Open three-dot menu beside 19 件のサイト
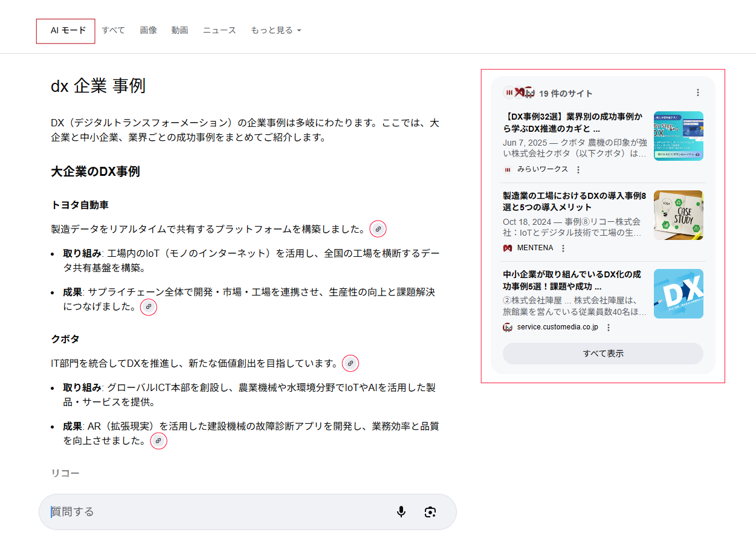Screen dimensions: 756x550 pyautogui.click(x=698, y=93)
